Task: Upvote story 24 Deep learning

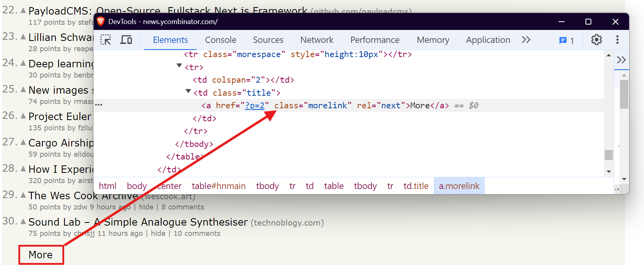Action: [23, 63]
